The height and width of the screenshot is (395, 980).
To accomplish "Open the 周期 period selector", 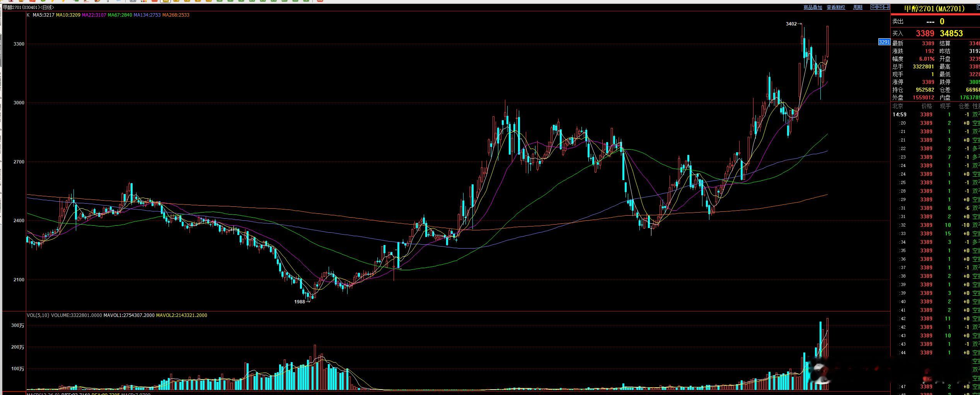I will 858,7.
